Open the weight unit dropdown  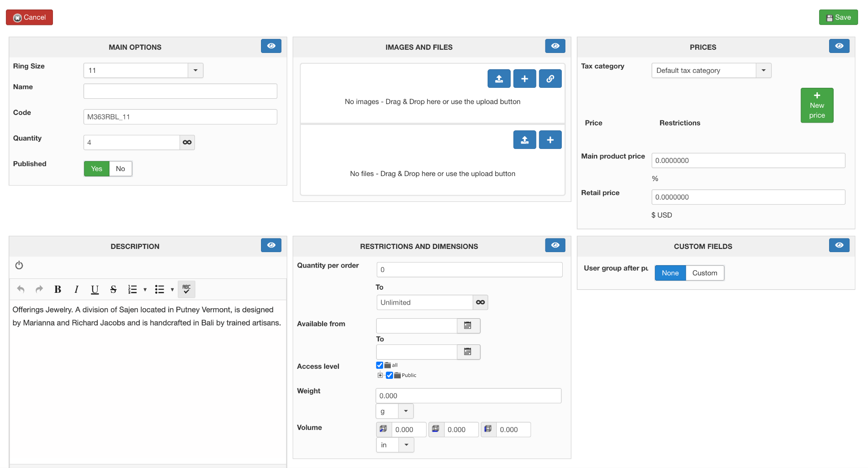pyautogui.click(x=406, y=411)
